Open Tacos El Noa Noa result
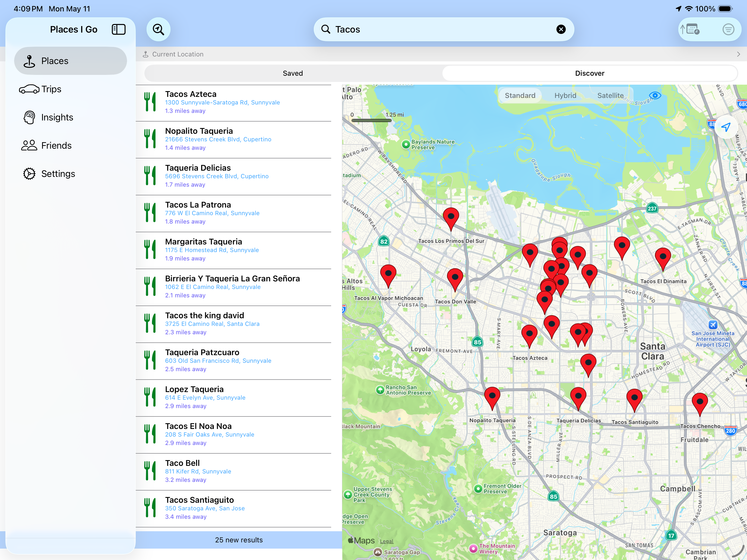 (x=234, y=435)
